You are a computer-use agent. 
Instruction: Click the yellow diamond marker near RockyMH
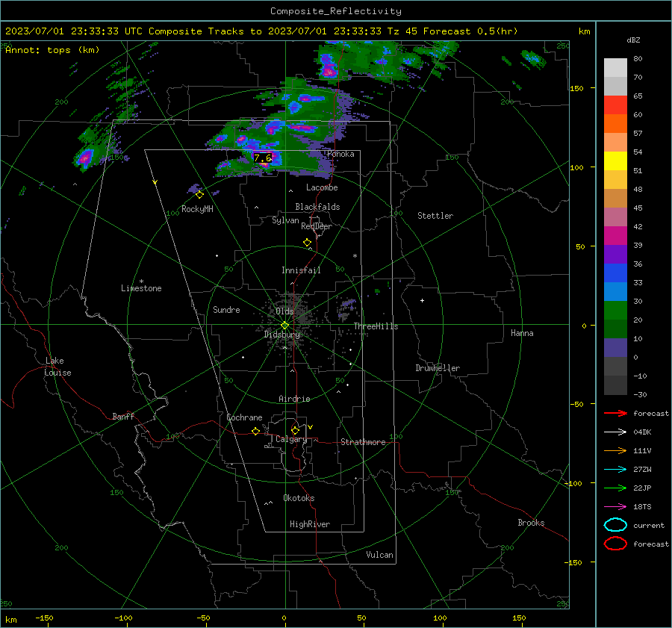coord(199,195)
